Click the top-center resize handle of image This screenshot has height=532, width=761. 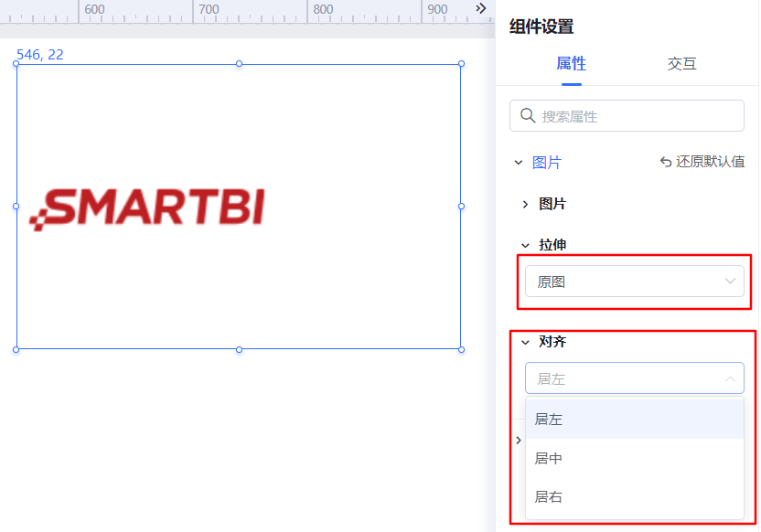pos(239,64)
